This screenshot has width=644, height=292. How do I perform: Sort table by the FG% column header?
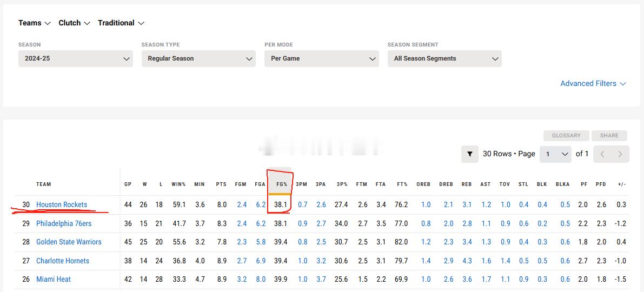pos(282,184)
